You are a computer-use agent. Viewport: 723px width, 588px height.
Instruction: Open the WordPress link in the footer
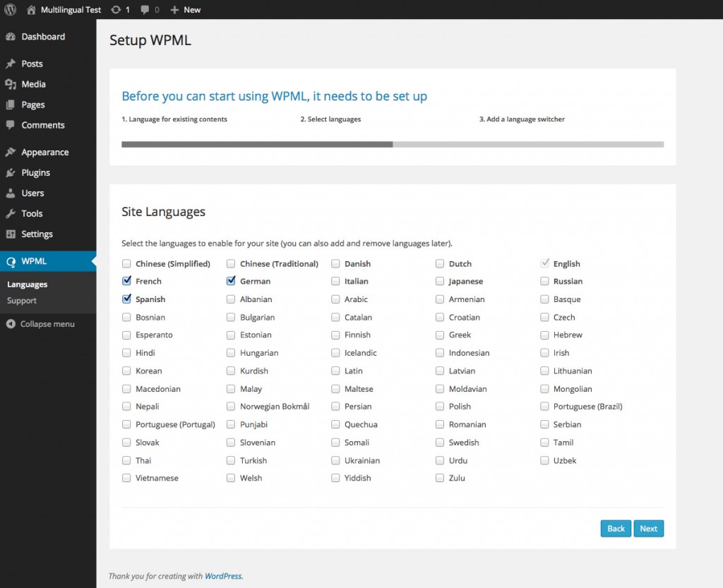223,575
